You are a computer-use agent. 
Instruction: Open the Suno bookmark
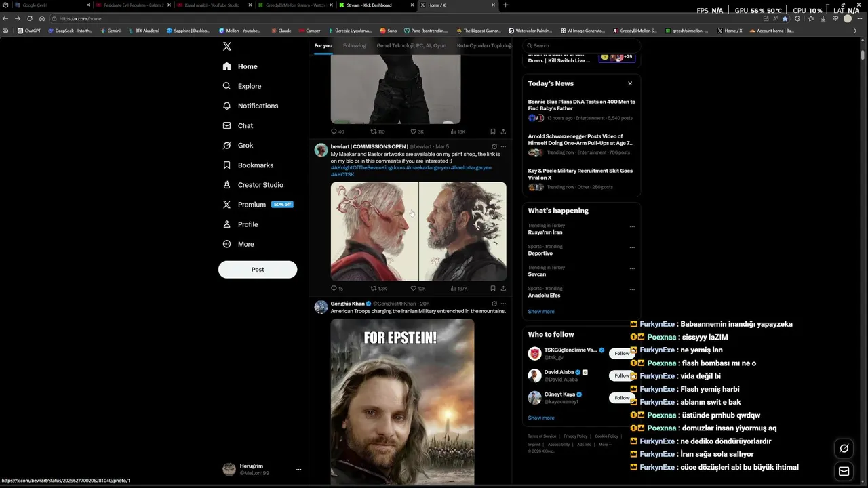tap(389, 30)
